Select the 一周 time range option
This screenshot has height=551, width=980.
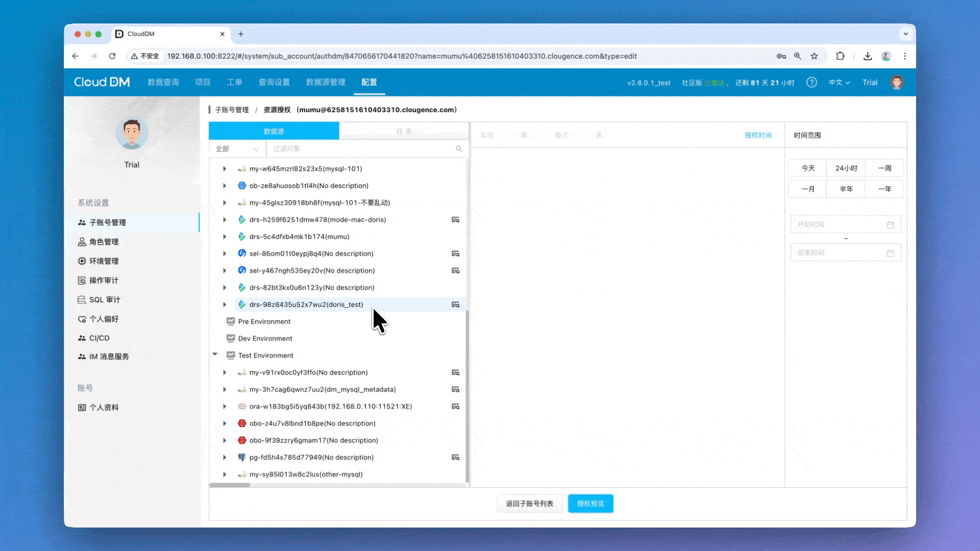pyautogui.click(x=884, y=168)
